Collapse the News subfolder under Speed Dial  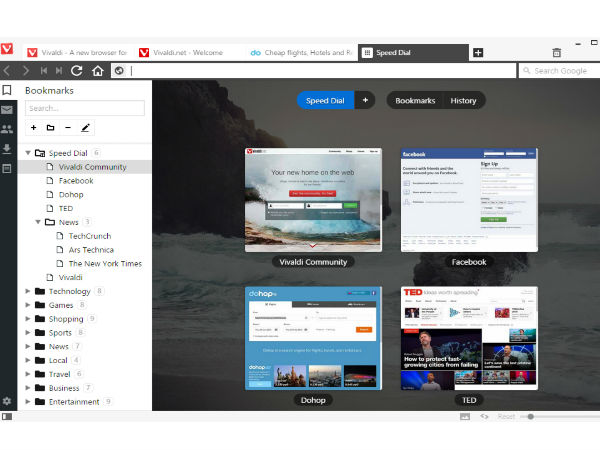[x=38, y=222]
